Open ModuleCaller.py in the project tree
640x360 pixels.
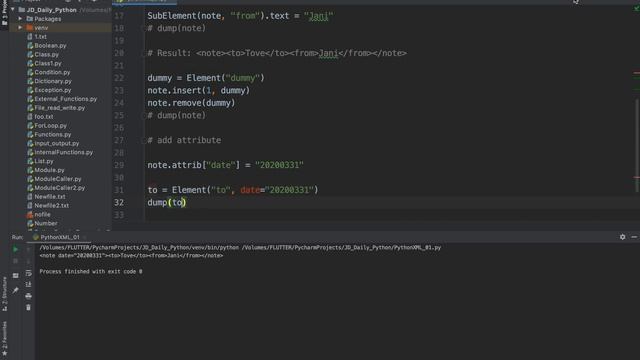[54, 179]
